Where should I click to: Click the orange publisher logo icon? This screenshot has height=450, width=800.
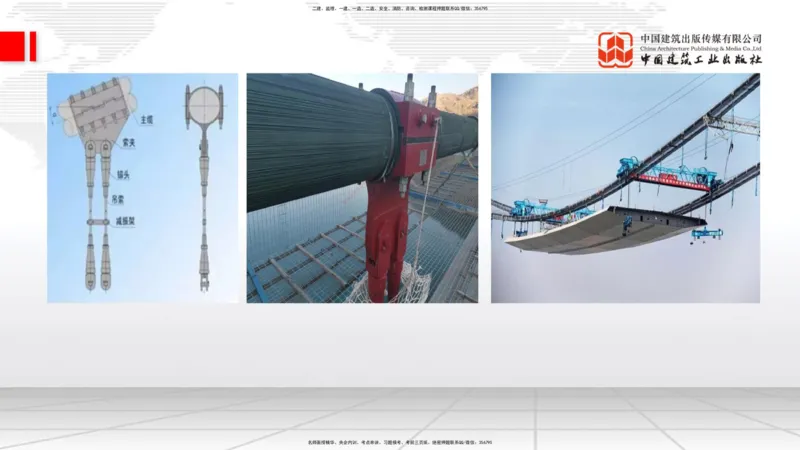coord(615,49)
